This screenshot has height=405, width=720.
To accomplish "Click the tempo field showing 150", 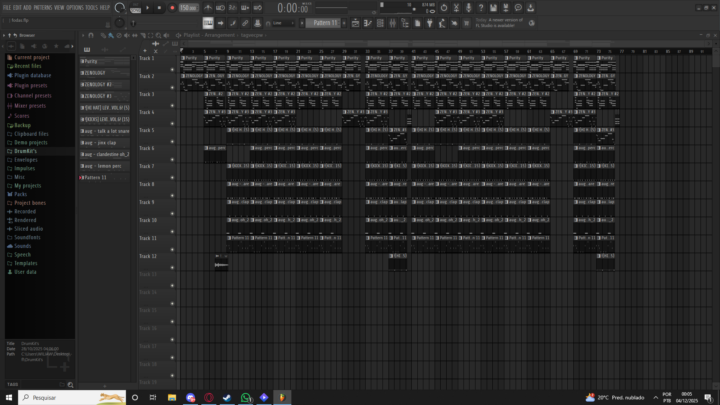I will click(187, 8).
